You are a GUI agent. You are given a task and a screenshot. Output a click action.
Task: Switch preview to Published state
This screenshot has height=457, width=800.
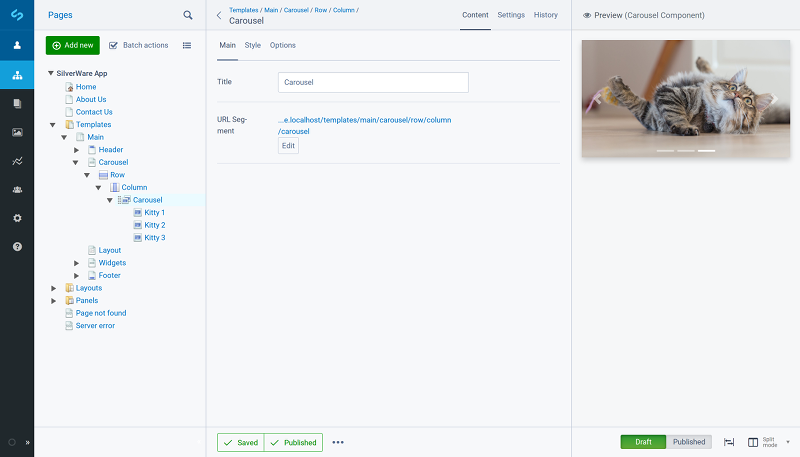pos(689,442)
